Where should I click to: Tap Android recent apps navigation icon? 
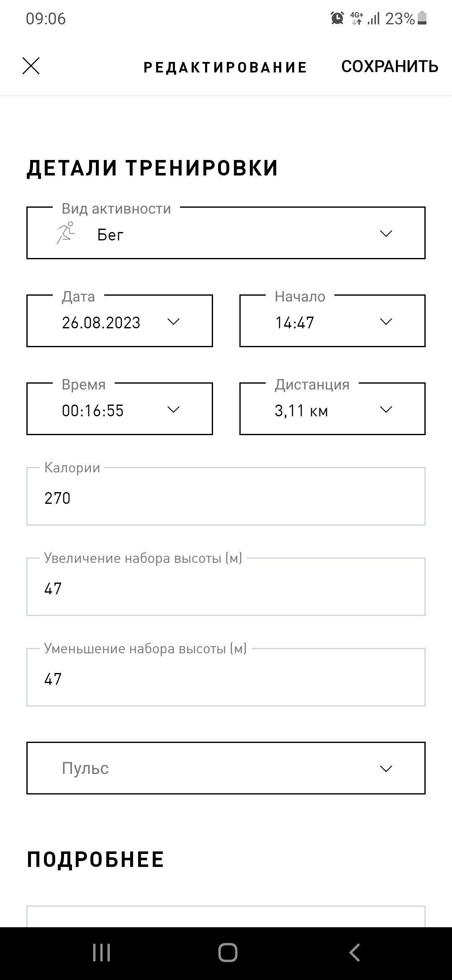point(101,953)
